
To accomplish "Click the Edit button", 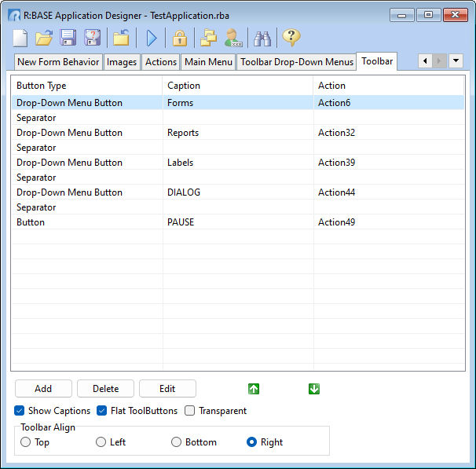I will [x=167, y=389].
